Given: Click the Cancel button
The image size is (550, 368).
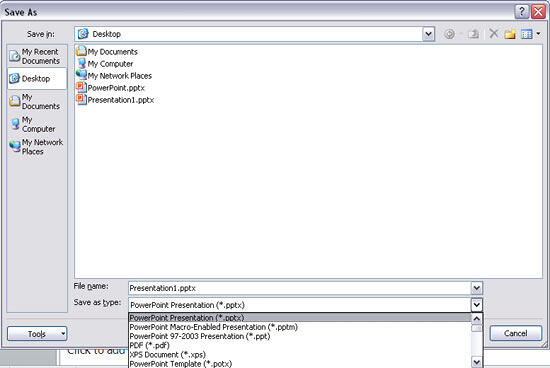Looking at the screenshot, I should point(516,333).
